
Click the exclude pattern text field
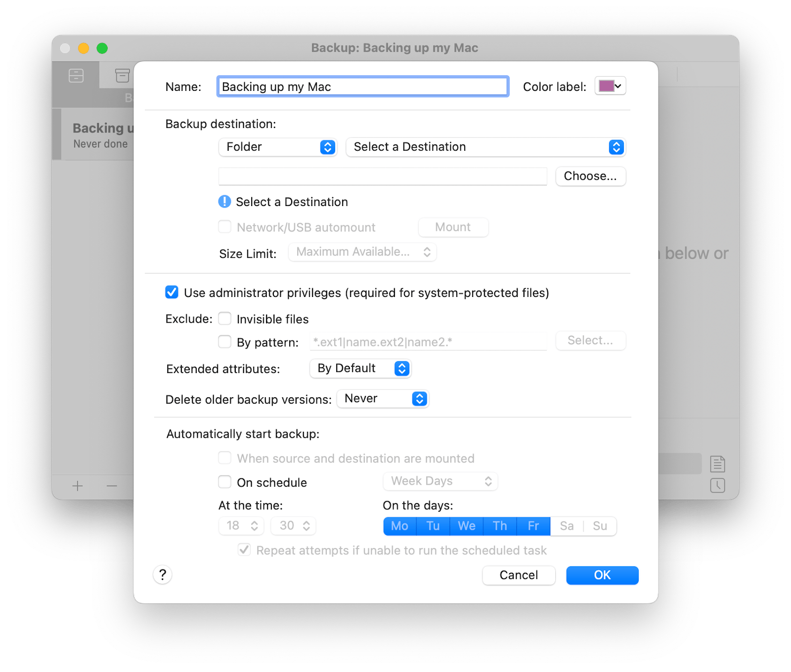tap(428, 341)
